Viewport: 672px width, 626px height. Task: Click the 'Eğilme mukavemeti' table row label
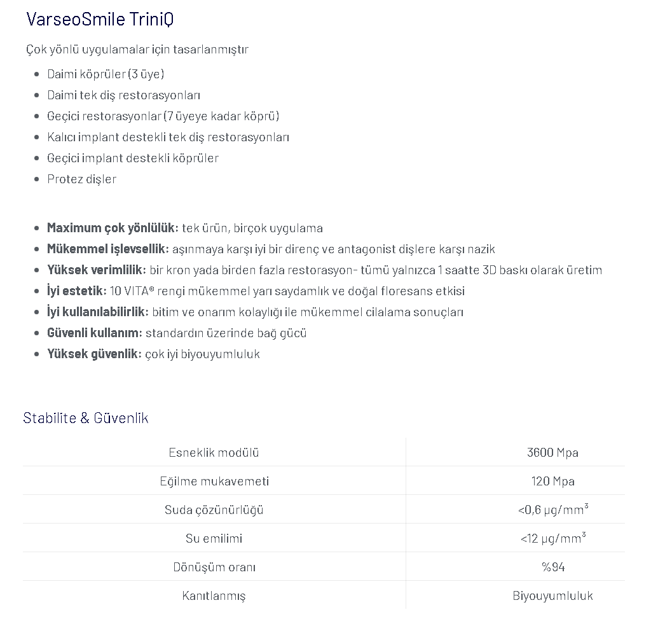(x=214, y=481)
